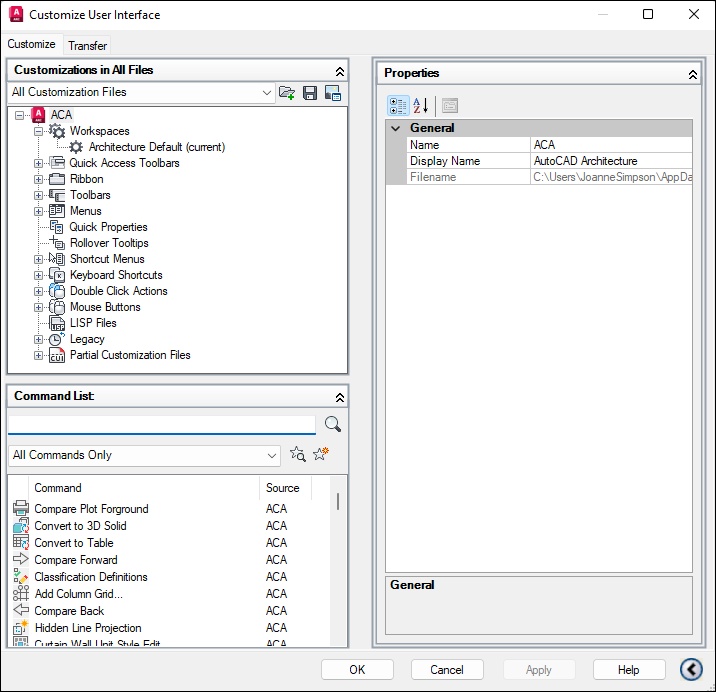The height and width of the screenshot is (692, 716).
Task: Click the Keyboard Shortcuts icon
Action: [x=57, y=275]
